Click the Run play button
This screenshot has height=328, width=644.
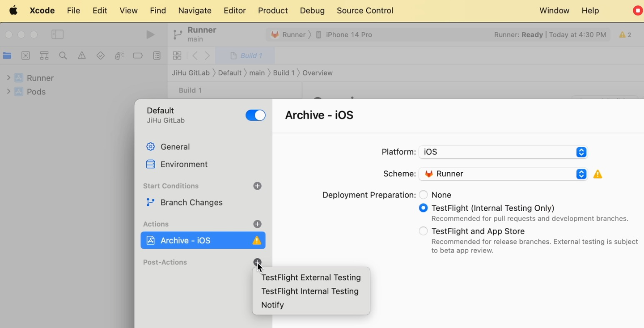coord(150,34)
